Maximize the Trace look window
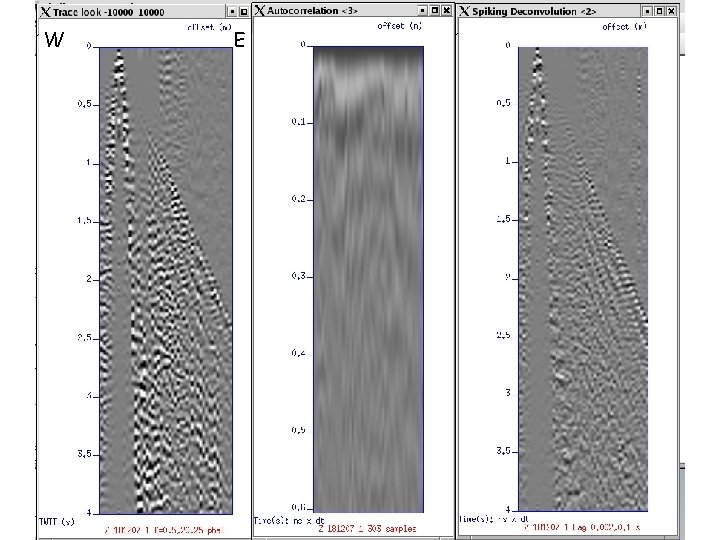 coord(244,12)
